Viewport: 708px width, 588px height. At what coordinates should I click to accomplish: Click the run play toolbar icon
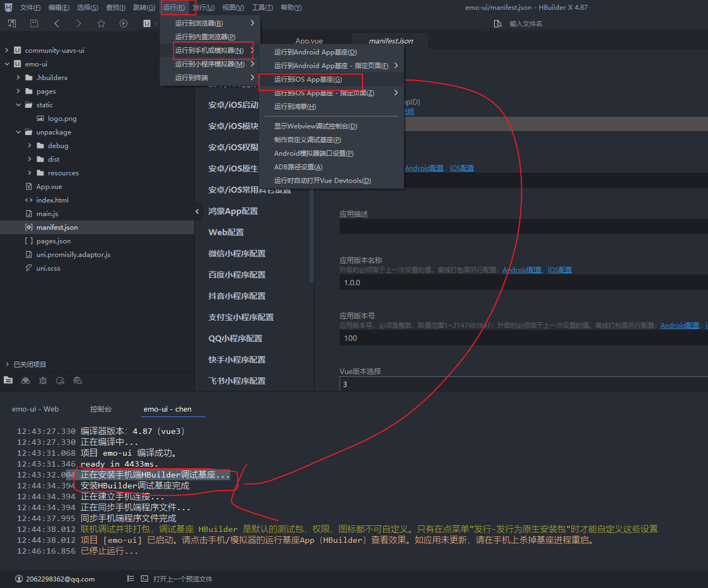coord(124,23)
